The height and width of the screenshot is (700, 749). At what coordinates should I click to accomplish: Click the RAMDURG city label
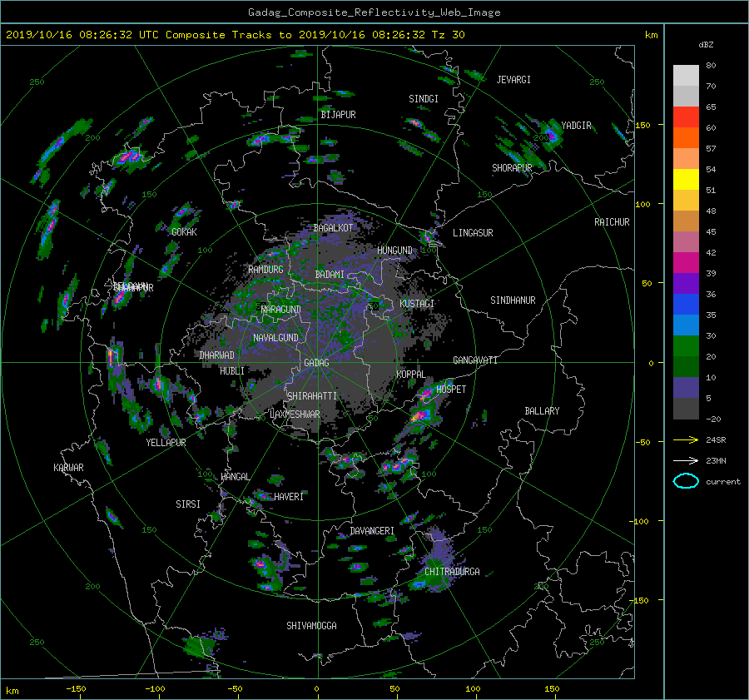pos(265,270)
